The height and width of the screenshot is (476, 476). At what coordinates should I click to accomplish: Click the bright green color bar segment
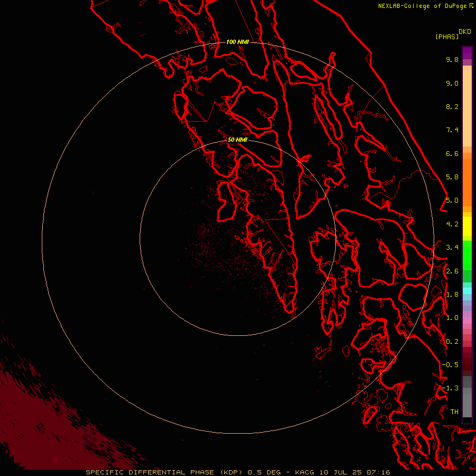(x=467, y=255)
